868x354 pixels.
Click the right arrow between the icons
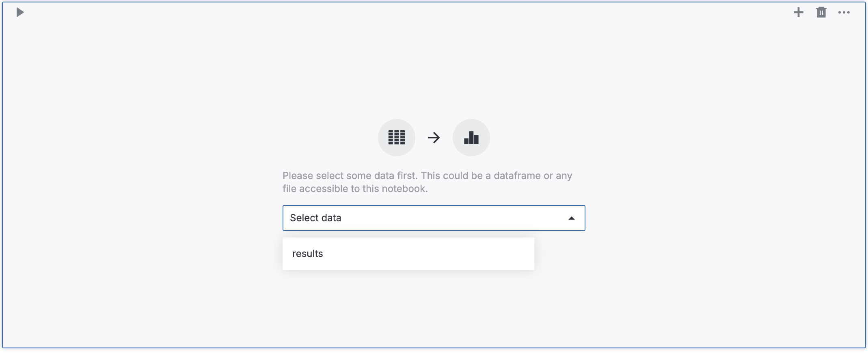pyautogui.click(x=434, y=138)
